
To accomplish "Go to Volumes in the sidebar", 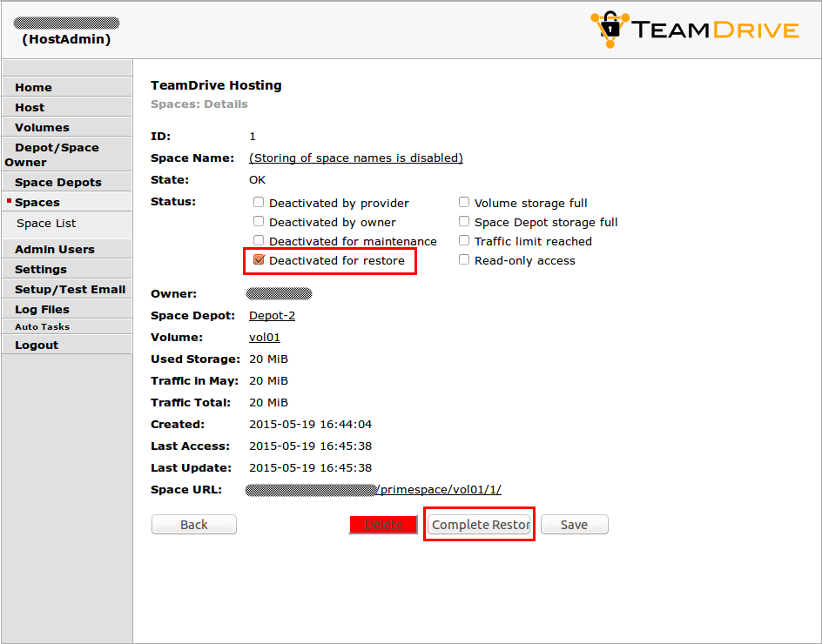I will pyautogui.click(x=42, y=127).
